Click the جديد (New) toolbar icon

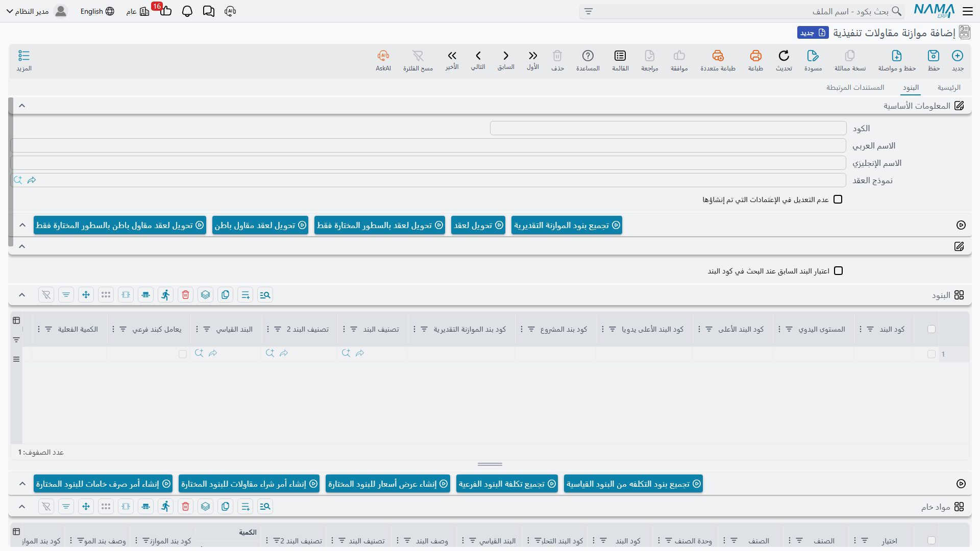(x=958, y=60)
